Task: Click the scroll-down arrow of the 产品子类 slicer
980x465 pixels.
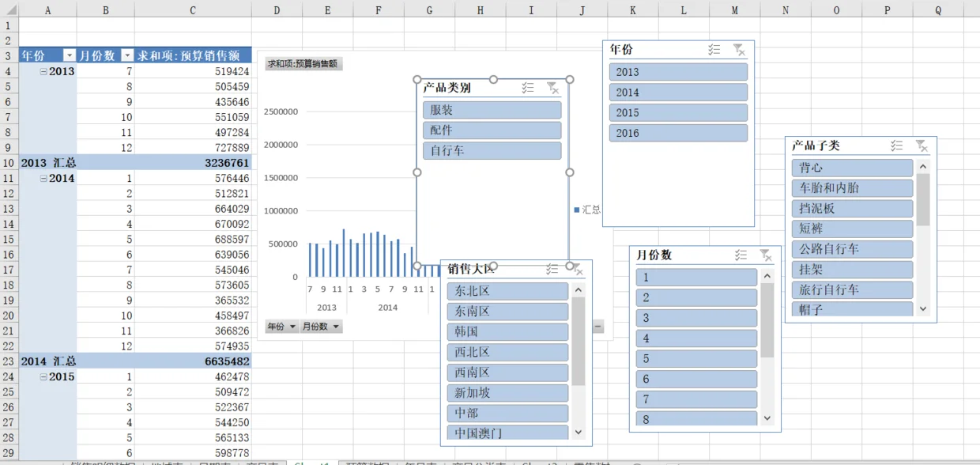Action: (922, 308)
